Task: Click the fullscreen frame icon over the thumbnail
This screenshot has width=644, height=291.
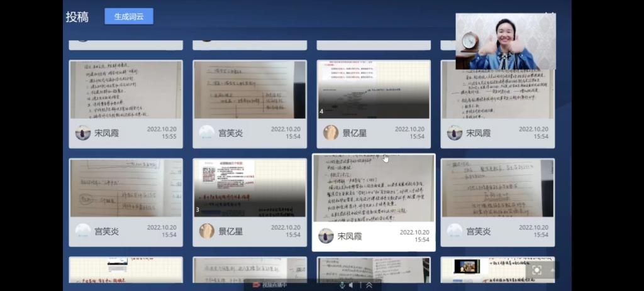Action: pyautogui.click(x=536, y=270)
